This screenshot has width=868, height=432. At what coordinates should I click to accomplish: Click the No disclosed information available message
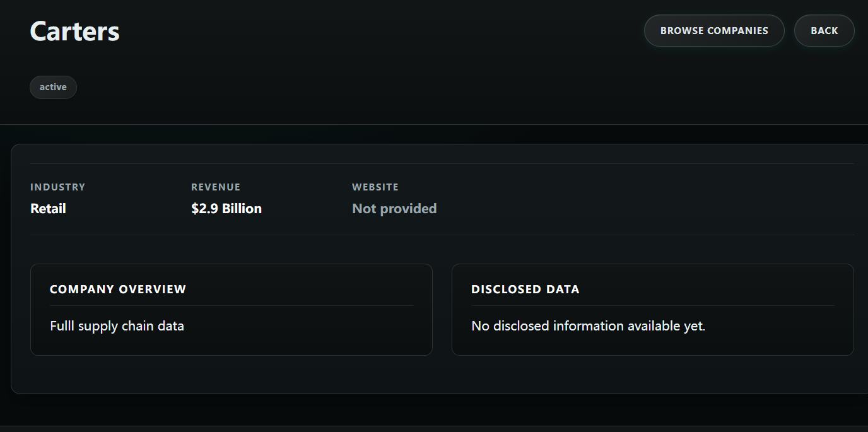tap(588, 326)
